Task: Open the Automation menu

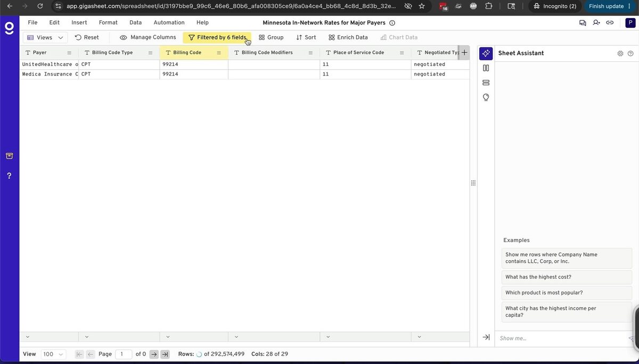Action: click(x=169, y=23)
